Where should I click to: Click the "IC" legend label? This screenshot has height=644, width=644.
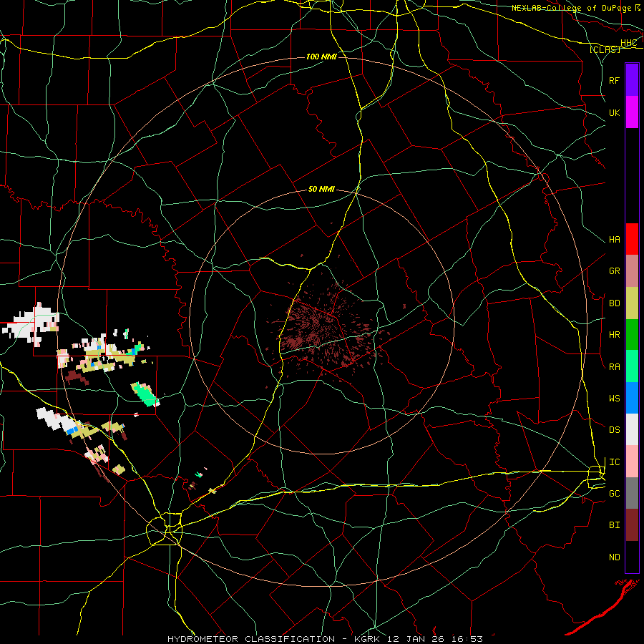[614, 462]
